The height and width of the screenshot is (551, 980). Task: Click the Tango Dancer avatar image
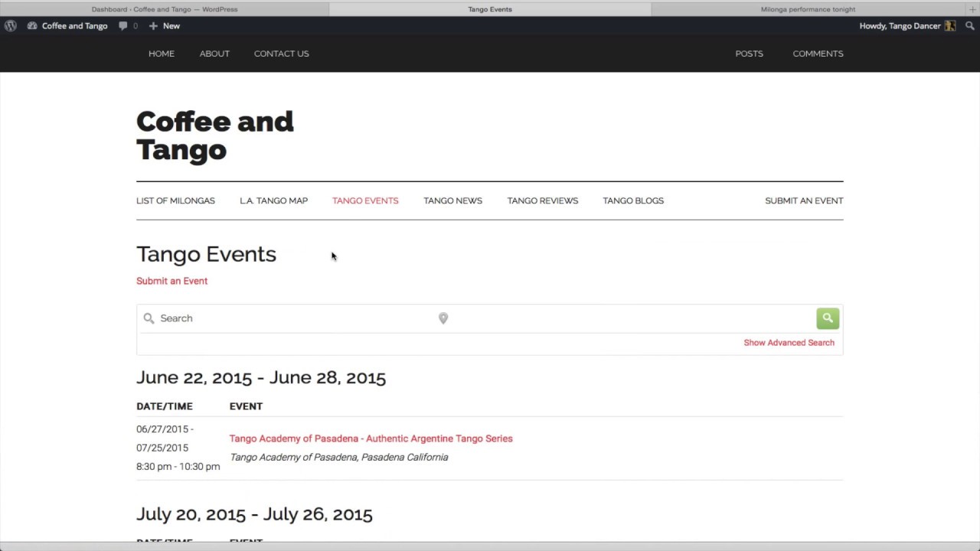(x=950, y=26)
